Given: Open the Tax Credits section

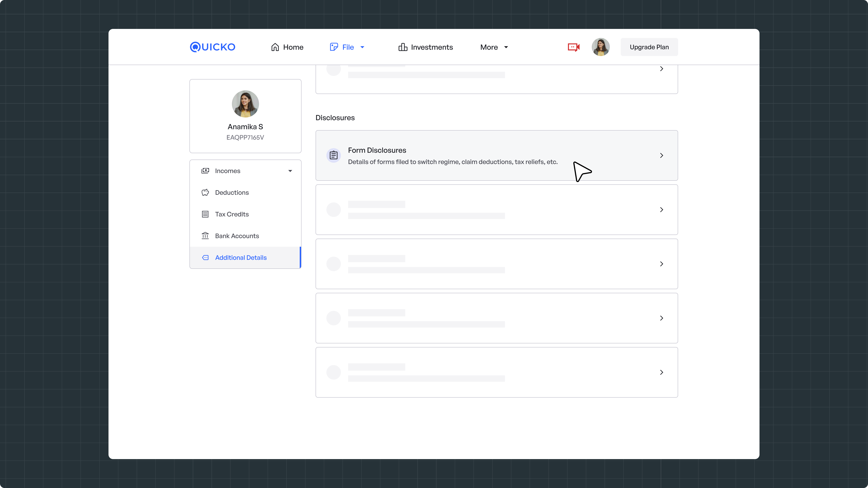Looking at the screenshot, I should click(x=245, y=214).
